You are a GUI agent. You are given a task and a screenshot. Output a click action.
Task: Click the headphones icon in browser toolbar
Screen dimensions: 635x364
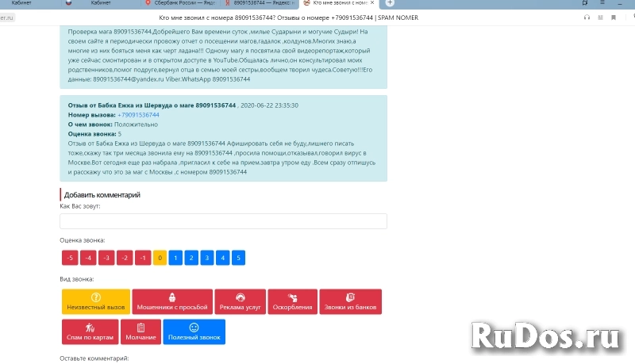pyautogui.click(x=587, y=17)
